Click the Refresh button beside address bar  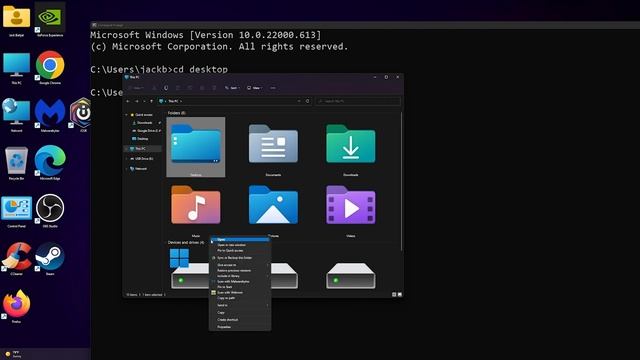coord(308,101)
